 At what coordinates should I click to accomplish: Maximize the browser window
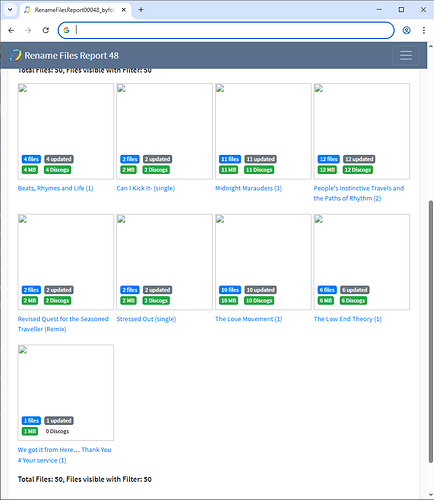click(401, 10)
